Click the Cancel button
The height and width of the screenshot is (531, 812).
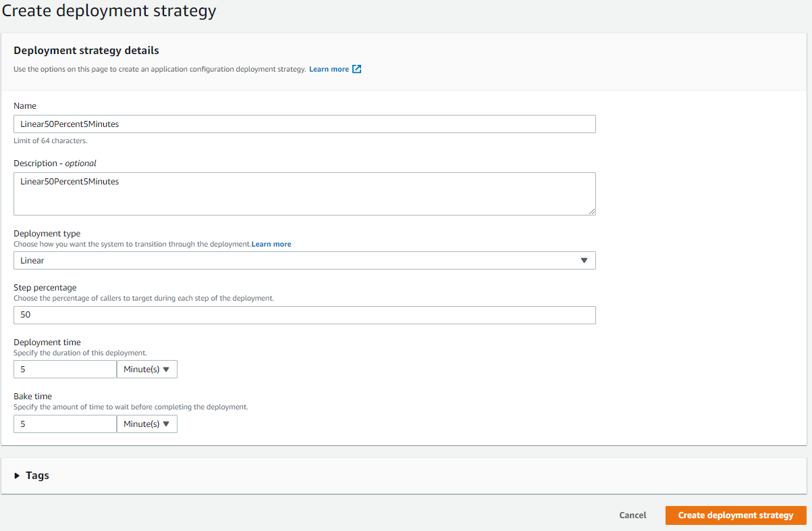point(632,515)
